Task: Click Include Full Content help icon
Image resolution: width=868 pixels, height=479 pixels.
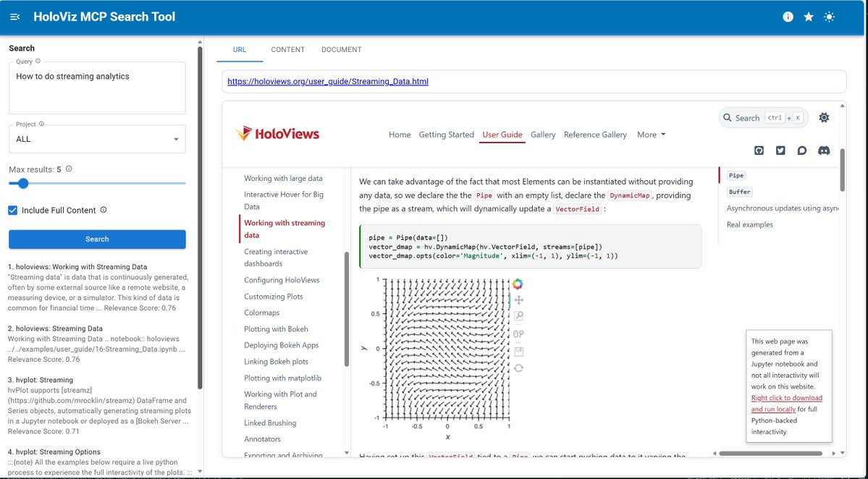Action: [x=104, y=210]
